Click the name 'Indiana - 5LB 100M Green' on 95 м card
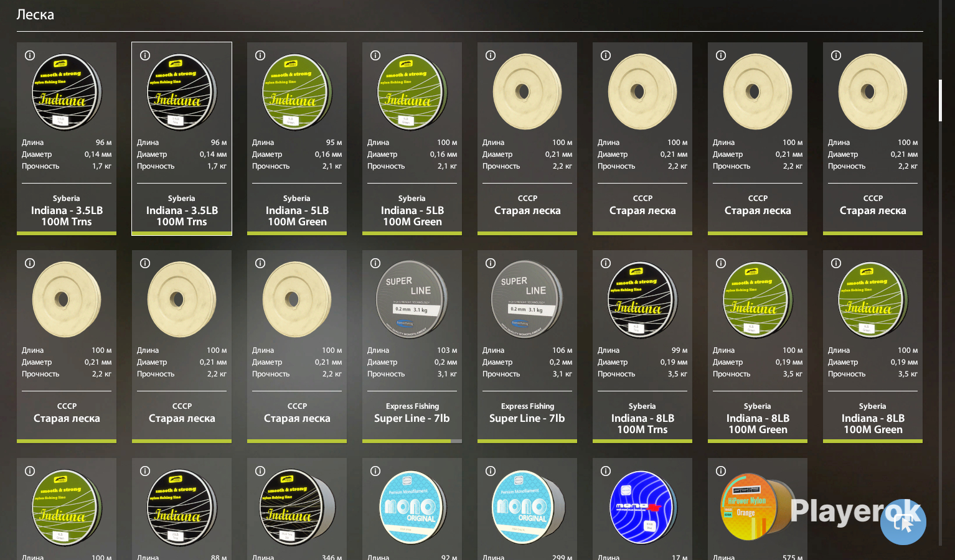The width and height of the screenshot is (955, 560). pos(297,216)
